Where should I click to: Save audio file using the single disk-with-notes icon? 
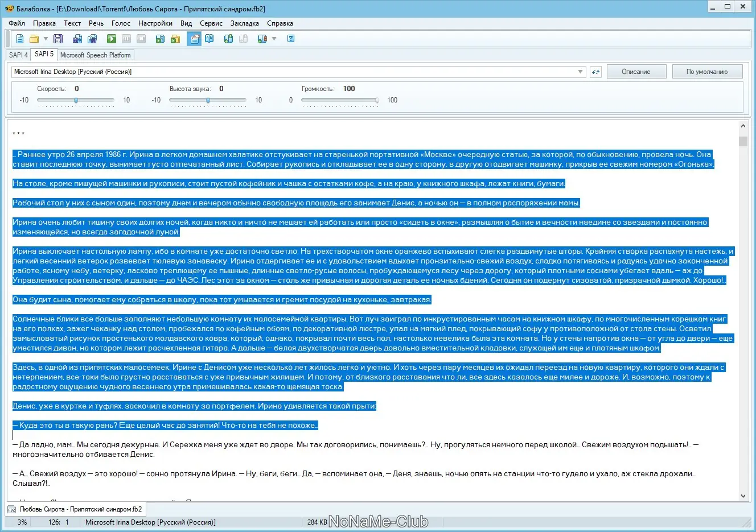coord(77,39)
